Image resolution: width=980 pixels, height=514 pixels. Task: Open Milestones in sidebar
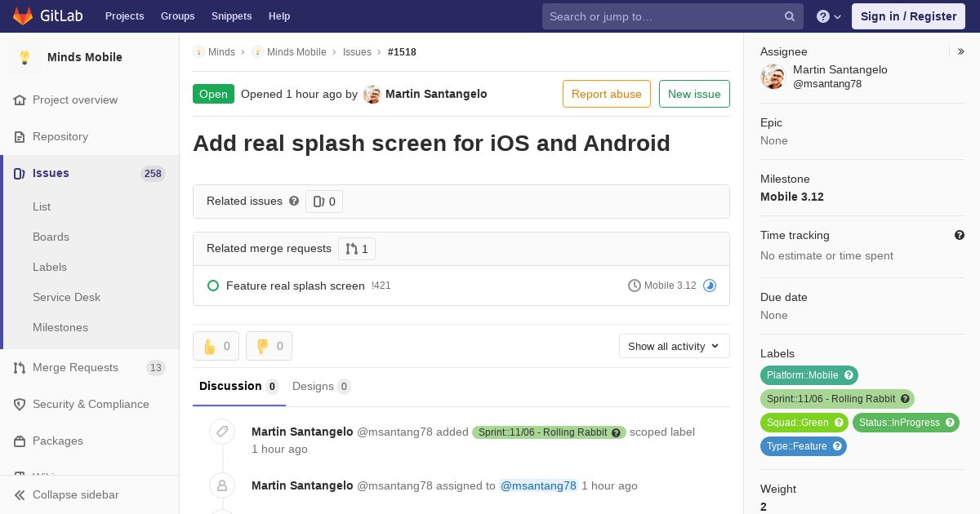click(60, 327)
